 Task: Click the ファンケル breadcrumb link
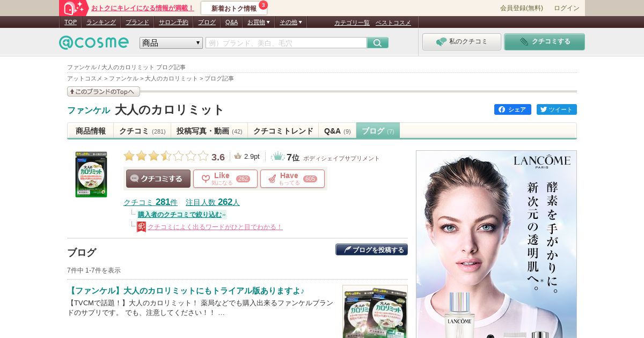tap(123, 78)
